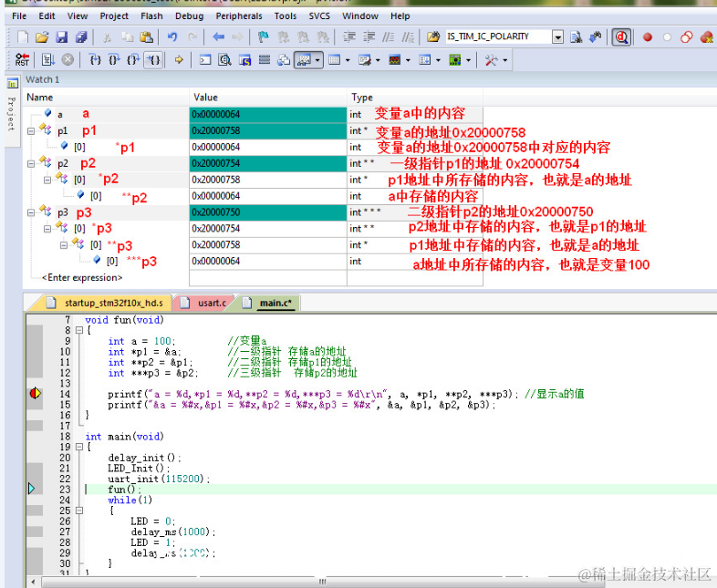Toggle the bookmark on the current line
The width and height of the screenshot is (717, 588).
pyautogui.click(x=263, y=37)
